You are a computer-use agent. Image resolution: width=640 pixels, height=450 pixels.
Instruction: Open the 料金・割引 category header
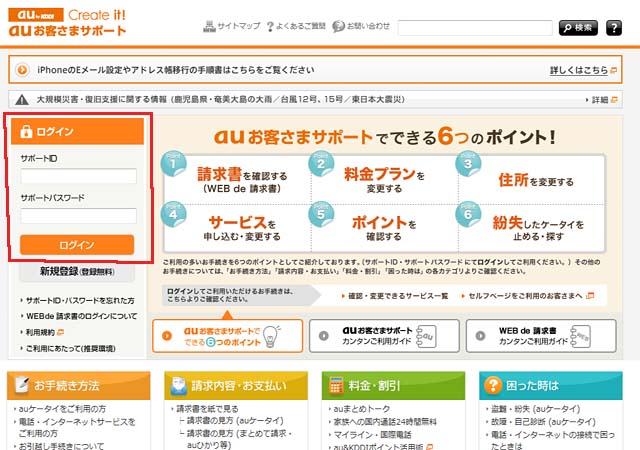pyautogui.click(x=393, y=385)
